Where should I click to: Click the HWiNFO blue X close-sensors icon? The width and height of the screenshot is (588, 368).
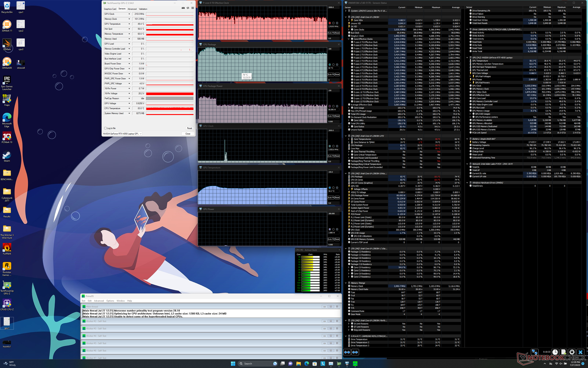pyautogui.click(x=580, y=352)
